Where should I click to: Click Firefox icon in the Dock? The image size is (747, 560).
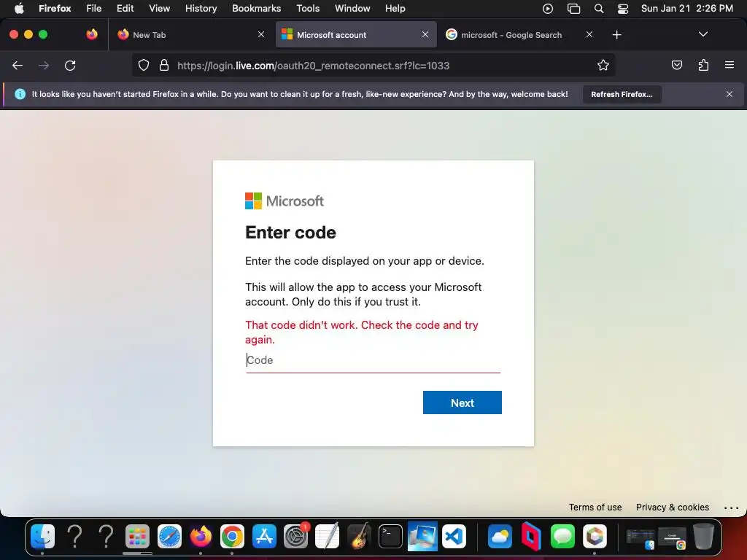click(201, 536)
